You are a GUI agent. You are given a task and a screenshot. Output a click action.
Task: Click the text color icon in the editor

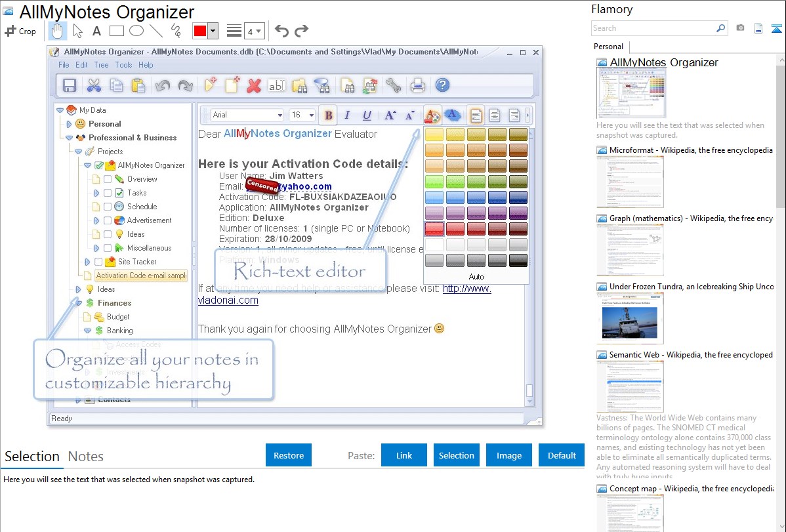pos(432,115)
